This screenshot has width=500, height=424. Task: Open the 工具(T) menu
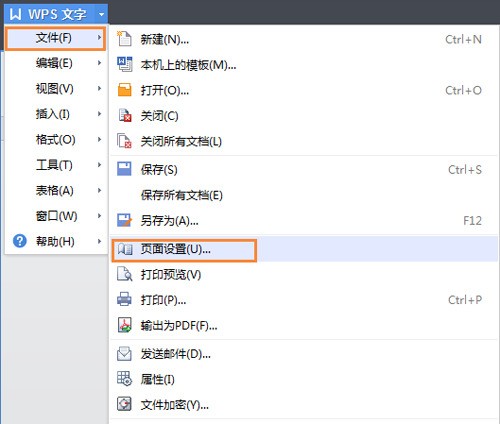[56, 165]
